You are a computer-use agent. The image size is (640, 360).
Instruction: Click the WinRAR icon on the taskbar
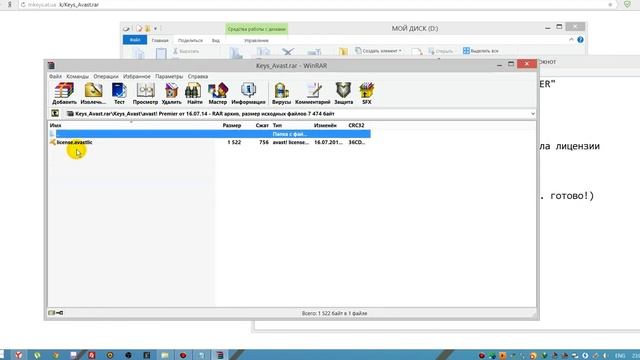(x=220, y=355)
